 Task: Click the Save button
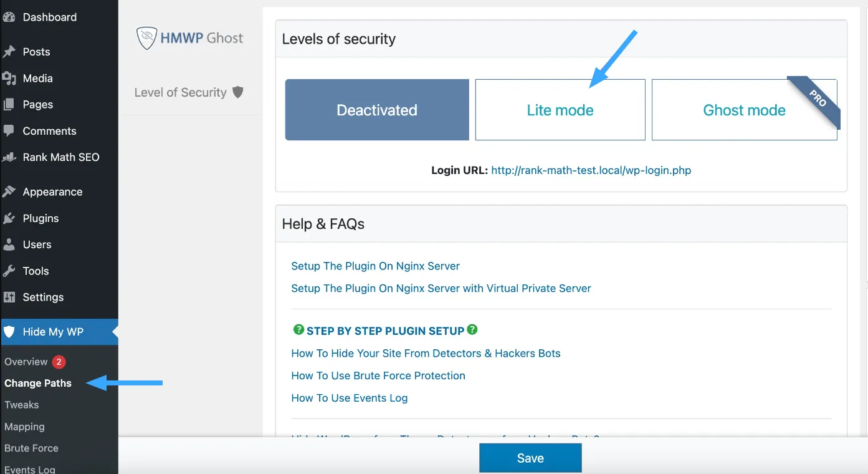pyautogui.click(x=530, y=458)
